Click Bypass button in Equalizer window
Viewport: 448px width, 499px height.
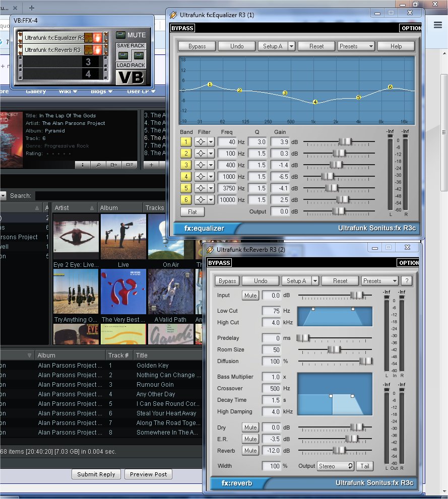tap(197, 46)
